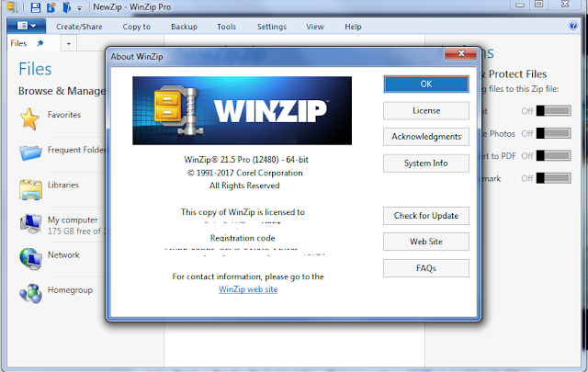Add a new pane tab with plus
588x372 pixels.
click(69, 44)
